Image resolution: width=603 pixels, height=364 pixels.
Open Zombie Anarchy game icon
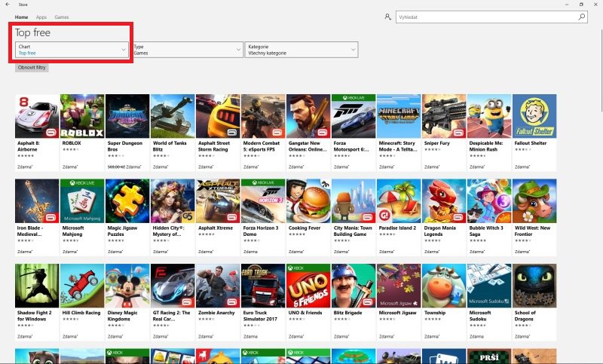click(218, 286)
